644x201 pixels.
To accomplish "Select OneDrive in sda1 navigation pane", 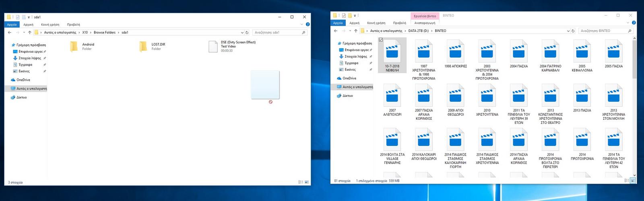I will (23, 80).
